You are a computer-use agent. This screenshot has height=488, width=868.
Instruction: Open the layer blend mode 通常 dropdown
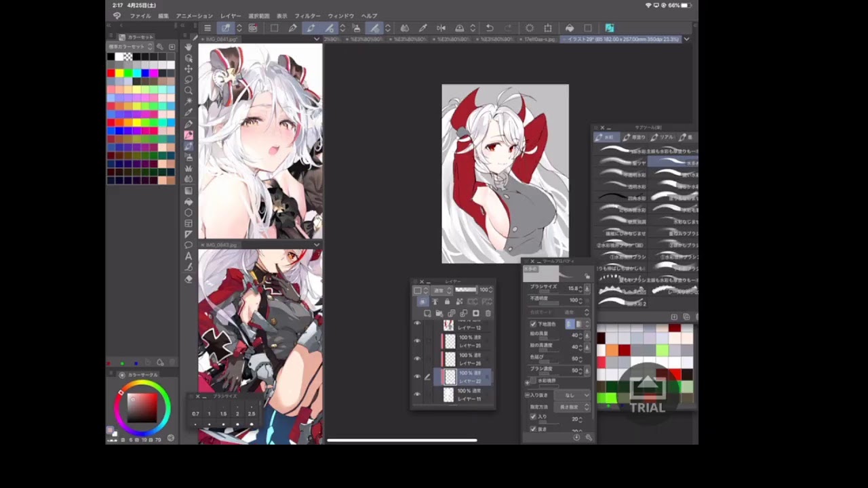point(443,290)
